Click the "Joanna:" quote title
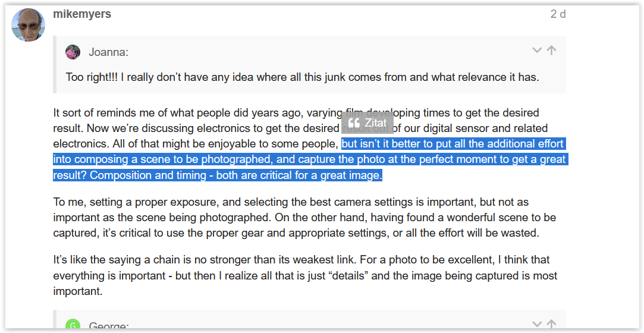Screen dimensions: 644x333 tap(108, 52)
